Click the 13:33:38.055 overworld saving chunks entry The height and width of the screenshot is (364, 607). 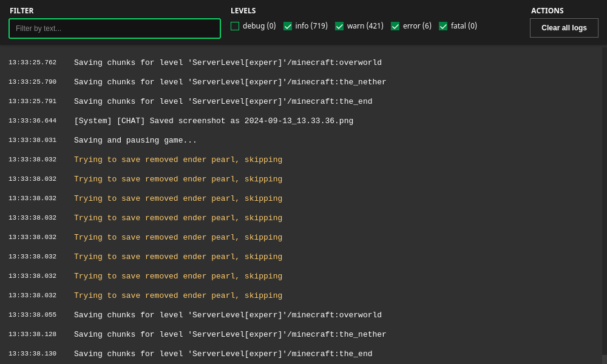point(228,315)
